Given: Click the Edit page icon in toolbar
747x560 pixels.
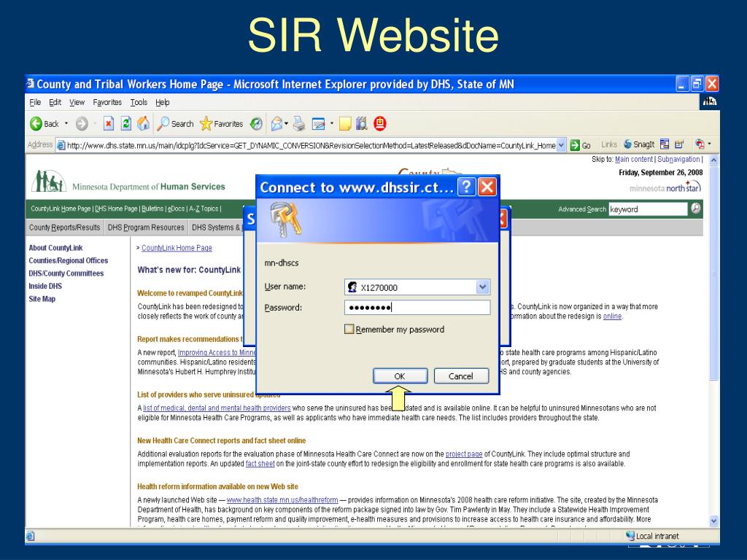Looking at the screenshot, I should click(318, 124).
